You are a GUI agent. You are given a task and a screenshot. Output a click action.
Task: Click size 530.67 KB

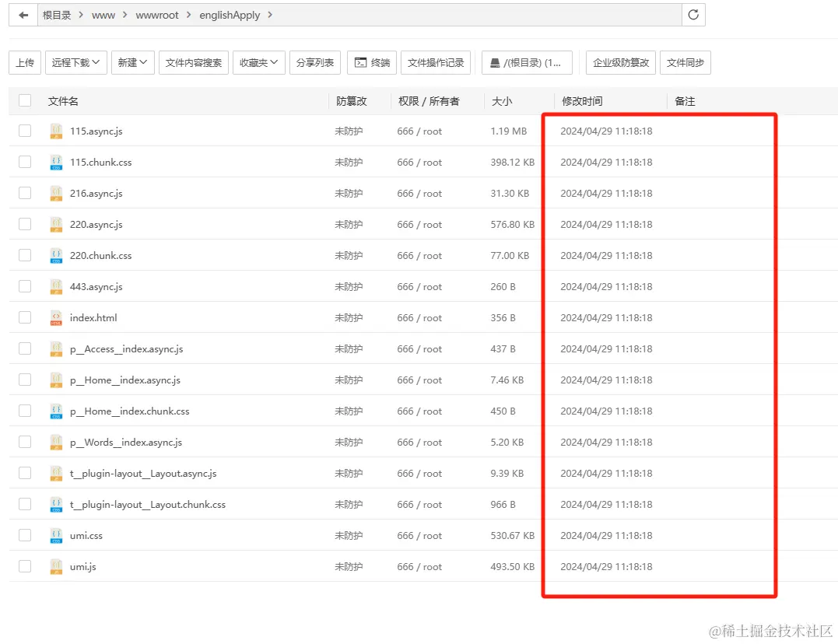(x=513, y=536)
